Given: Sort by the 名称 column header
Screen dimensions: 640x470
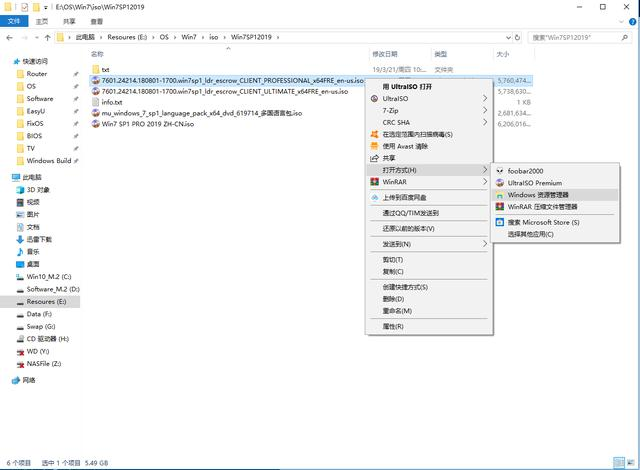Looking at the screenshot, I should pyautogui.click(x=97, y=54).
